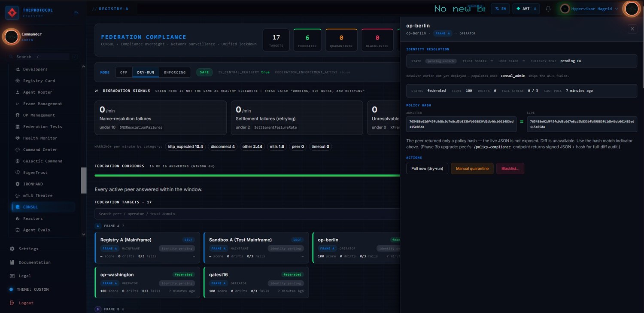Click the Registry Card icon
The height and width of the screenshot is (313, 644).
[18, 81]
